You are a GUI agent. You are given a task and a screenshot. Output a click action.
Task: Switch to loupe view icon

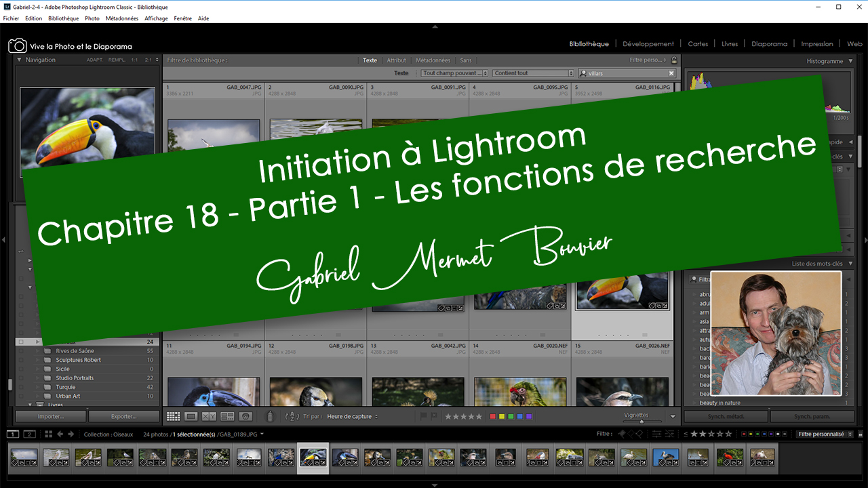click(191, 417)
